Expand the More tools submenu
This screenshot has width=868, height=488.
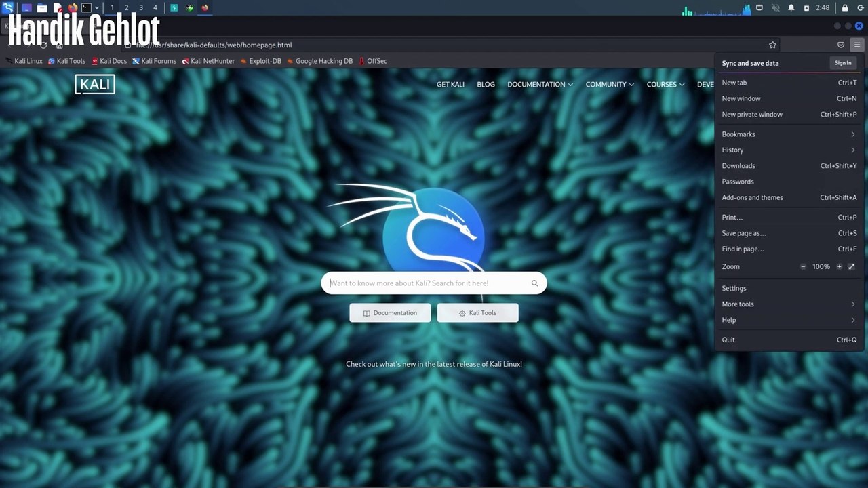coord(789,304)
